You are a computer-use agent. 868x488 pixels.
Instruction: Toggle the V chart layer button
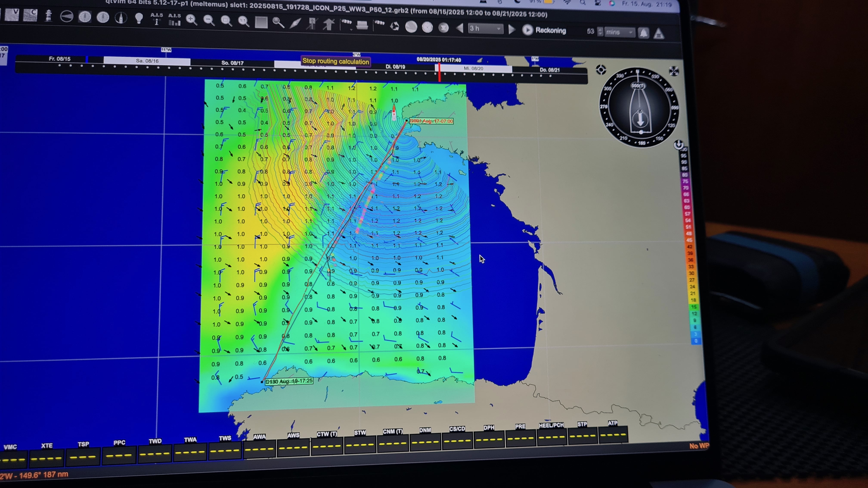point(12,15)
